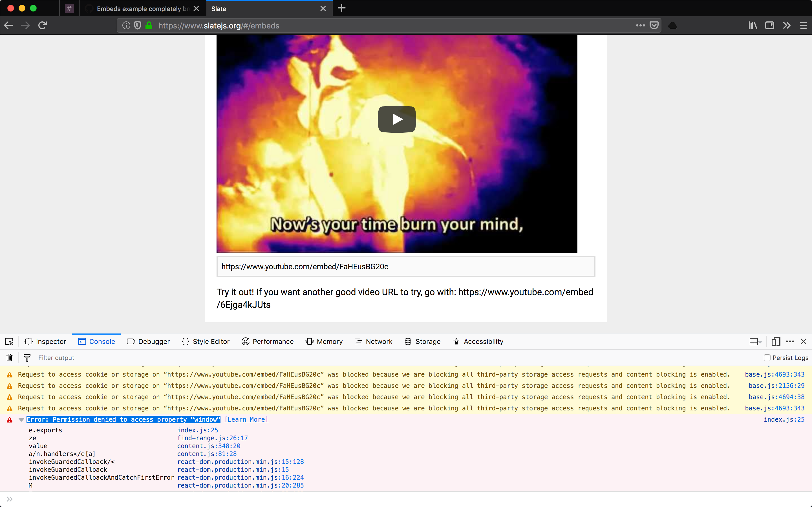The height and width of the screenshot is (507, 812).
Task: Expand the toolbar overflow chevron
Action: coord(787,25)
